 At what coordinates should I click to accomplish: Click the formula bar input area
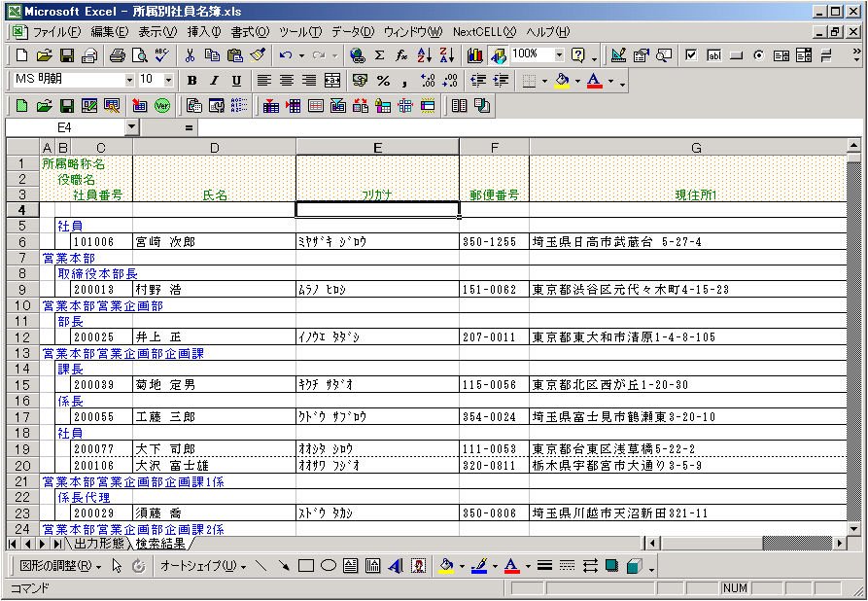[x=531, y=128]
